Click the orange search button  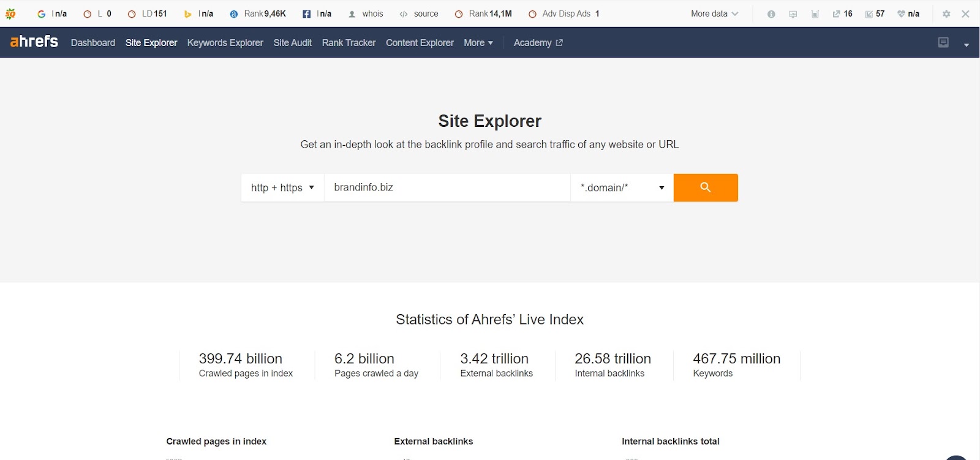tap(706, 187)
